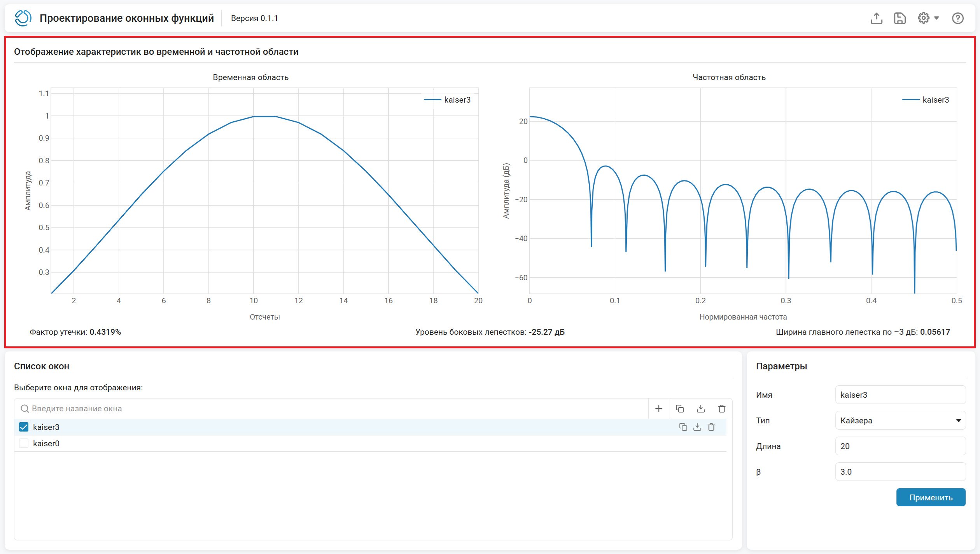Screen dimensions: 980x554
Task: Toggle kaiser3 legend in Частотная область chart
Action: [x=926, y=100]
